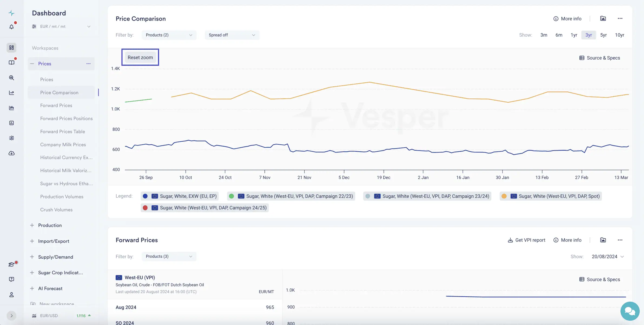This screenshot has height=325, width=644.
Task: Select the 5yr time range
Action: point(603,35)
